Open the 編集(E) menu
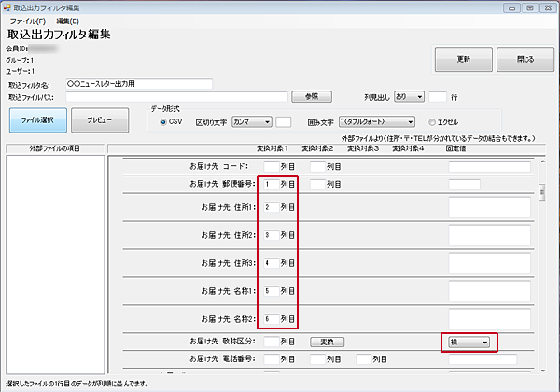This screenshot has height=392, width=560. [x=67, y=20]
